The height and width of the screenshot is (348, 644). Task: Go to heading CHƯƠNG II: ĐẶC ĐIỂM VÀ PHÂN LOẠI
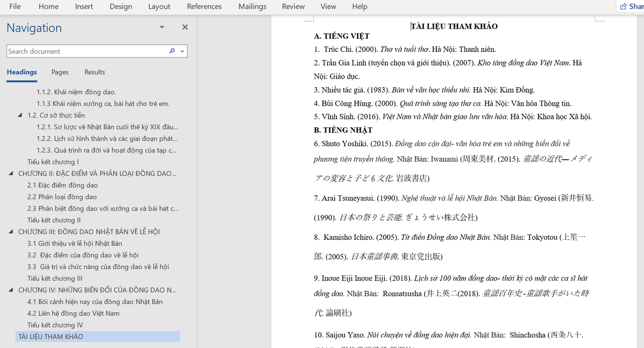pos(98,173)
